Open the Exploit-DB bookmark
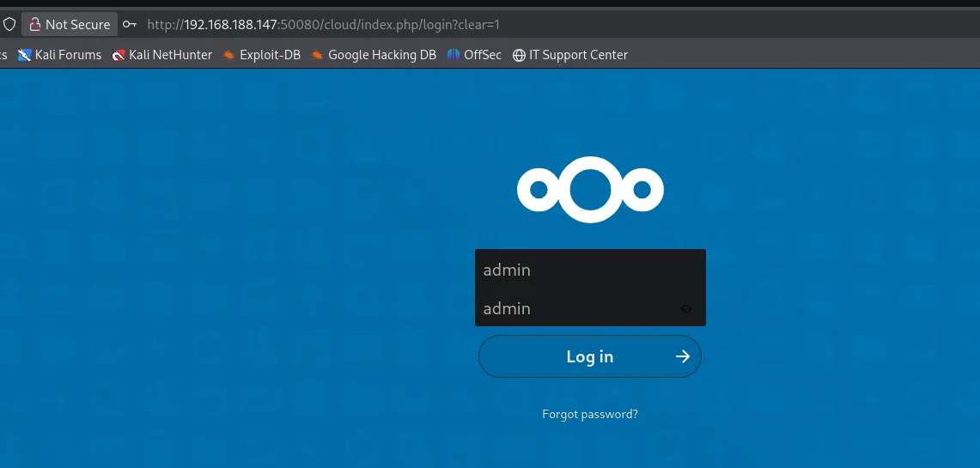The width and height of the screenshot is (980, 468). point(262,55)
